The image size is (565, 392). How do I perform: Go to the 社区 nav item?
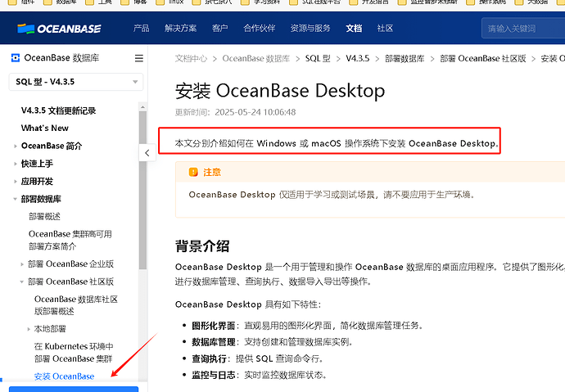pyautogui.click(x=385, y=28)
